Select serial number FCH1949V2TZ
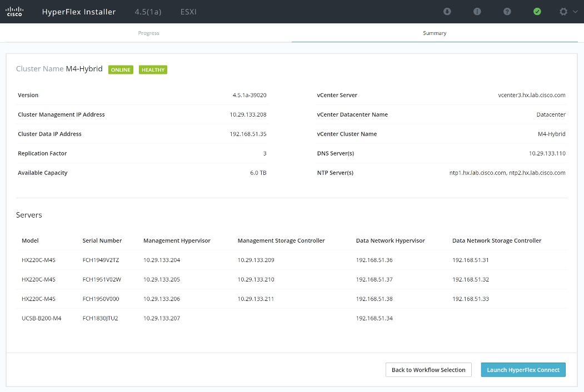The height and width of the screenshot is (392, 584). pyautogui.click(x=101, y=260)
